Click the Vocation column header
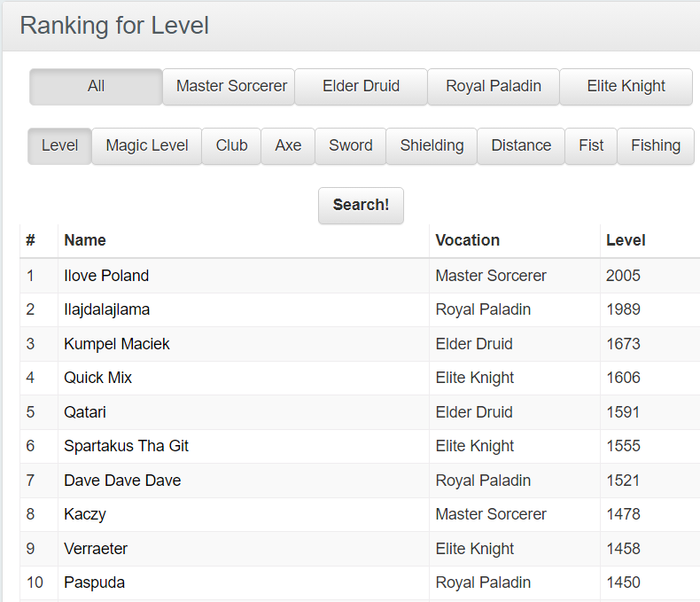Viewport: 700px width, 602px height. tap(468, 240)
